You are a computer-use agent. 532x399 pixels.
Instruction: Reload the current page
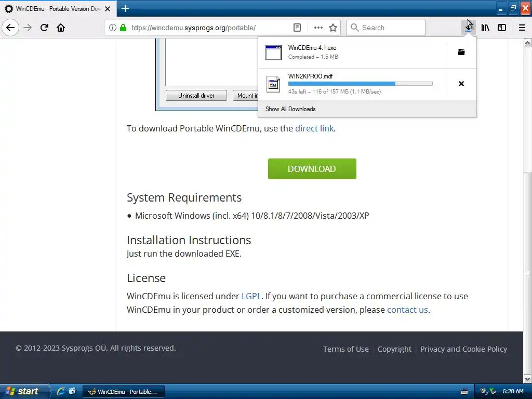(x=44, y=28)
